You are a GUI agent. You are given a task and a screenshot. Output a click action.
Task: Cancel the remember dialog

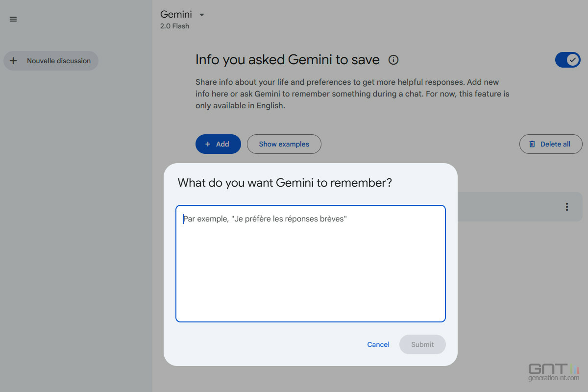378,344
